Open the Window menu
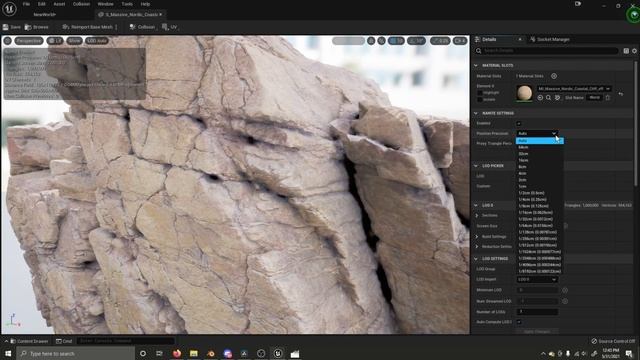The image size is (640, 360). pos(105,4)
